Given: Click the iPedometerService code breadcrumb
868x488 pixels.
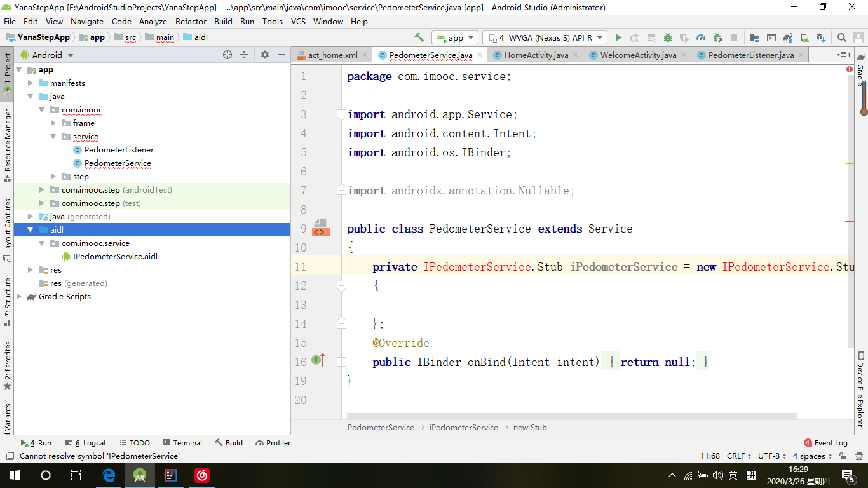Looking at the screenshot, I should point(463,428).
